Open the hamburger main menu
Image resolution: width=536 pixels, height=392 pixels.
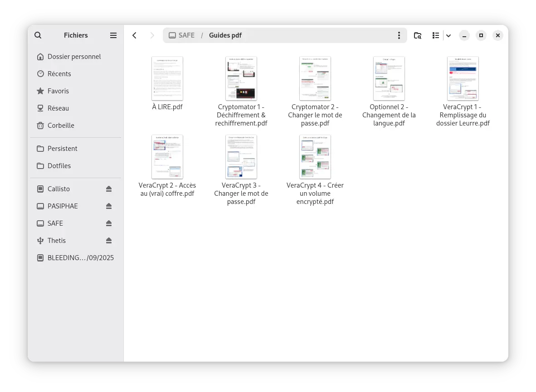click(113, 35)
